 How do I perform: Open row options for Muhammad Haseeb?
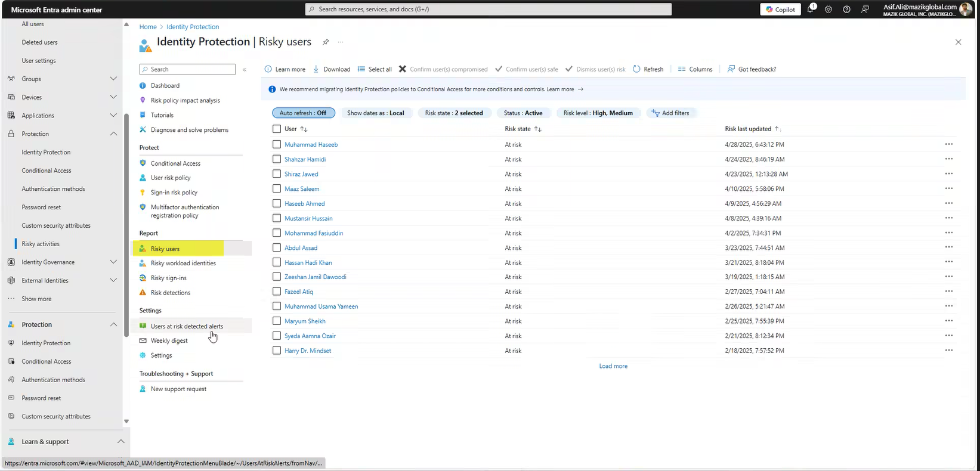coord(948,144)
